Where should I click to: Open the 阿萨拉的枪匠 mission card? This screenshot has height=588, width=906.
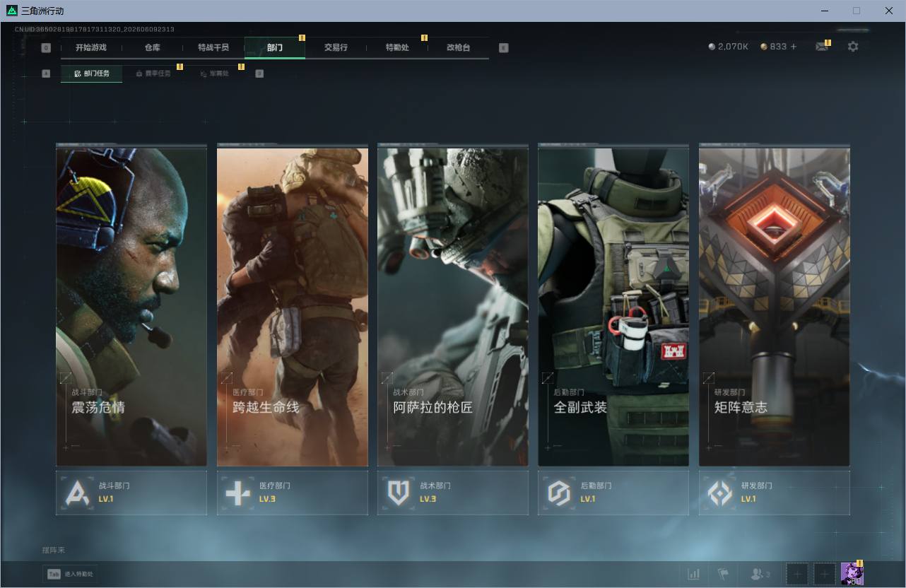point(453,305)
